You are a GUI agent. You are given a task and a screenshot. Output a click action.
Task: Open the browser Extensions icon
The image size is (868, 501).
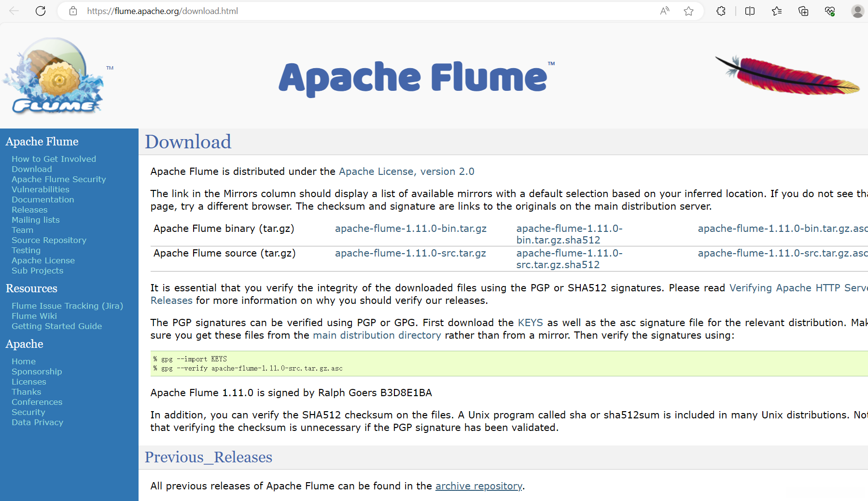(x=721, y=11)
